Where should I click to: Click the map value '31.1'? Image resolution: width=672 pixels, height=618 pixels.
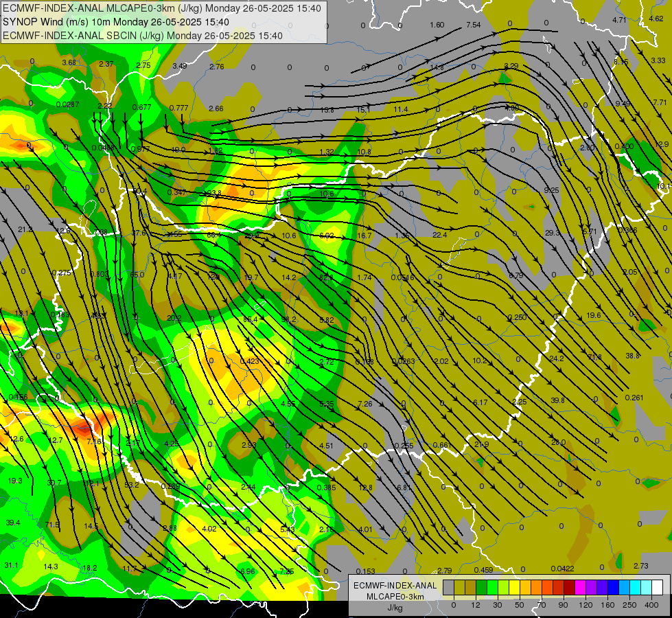click(x=11, y=565)
